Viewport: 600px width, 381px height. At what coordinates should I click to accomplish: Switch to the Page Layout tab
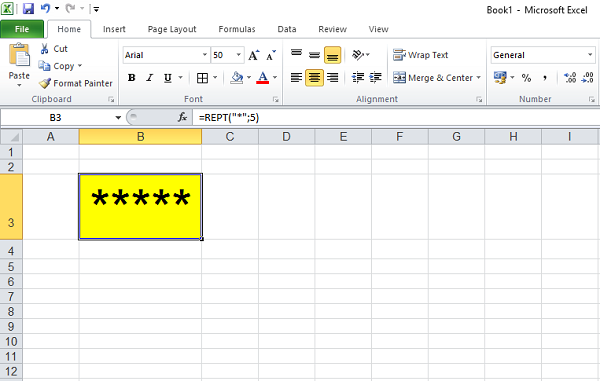[x=172, y=29]
